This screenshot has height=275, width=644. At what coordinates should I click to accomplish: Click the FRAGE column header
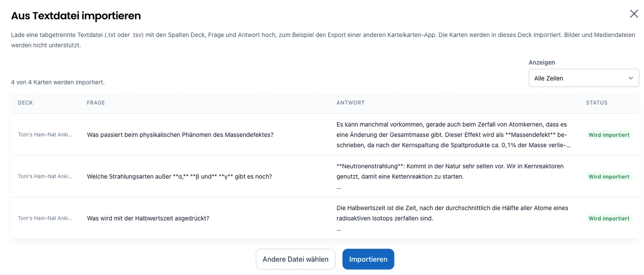[x=96, y=103]
